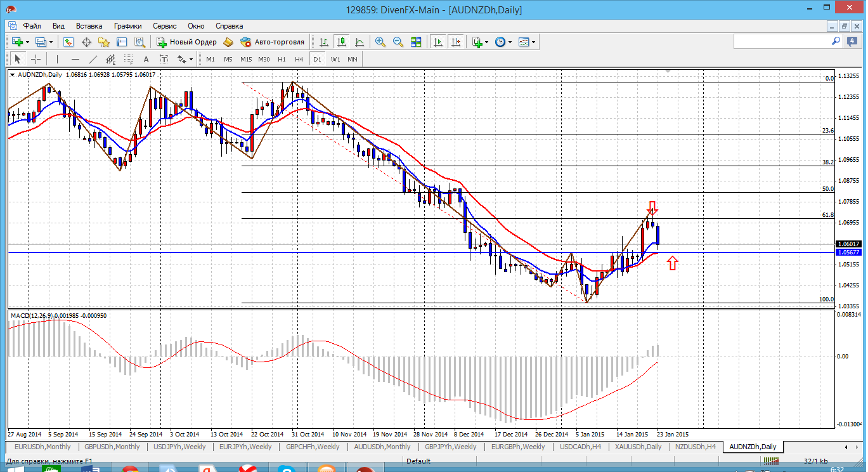Zoom in on the chart
The width and height of the screenshot is (868, 472).
380,42
